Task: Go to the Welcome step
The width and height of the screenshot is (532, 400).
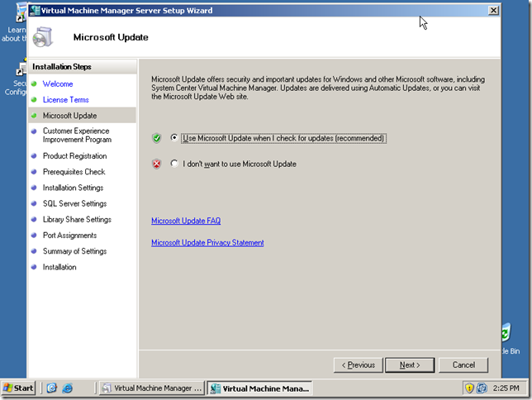Action: point(58,83)
